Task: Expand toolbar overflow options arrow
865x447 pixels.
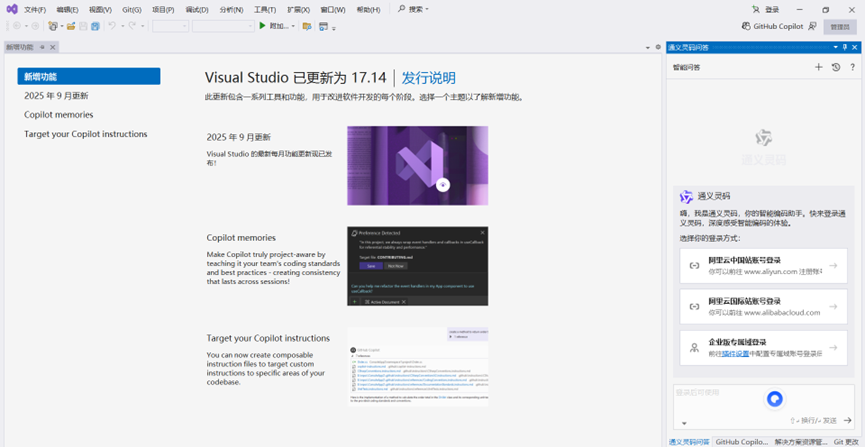Action: click(x=334, y=28)
